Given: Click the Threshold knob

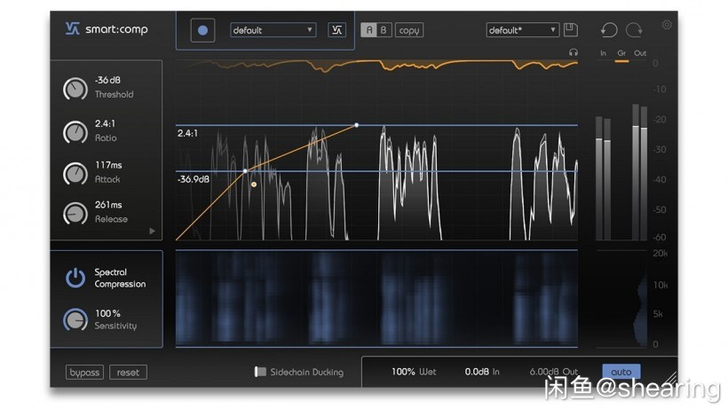Looking at the screenshot, I should point(75,89).
